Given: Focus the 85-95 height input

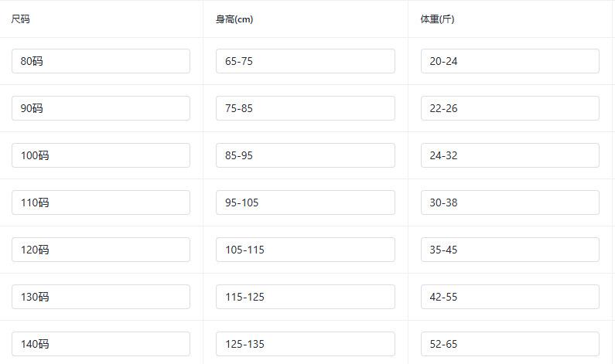Looking at the screenshot, I should point(306,155).
